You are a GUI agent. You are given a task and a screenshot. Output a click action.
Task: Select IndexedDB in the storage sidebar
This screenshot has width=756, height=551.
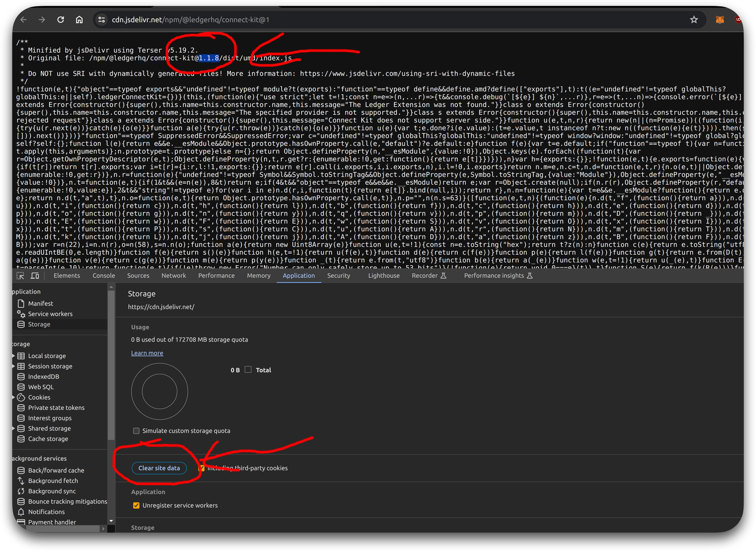point(43,377)
